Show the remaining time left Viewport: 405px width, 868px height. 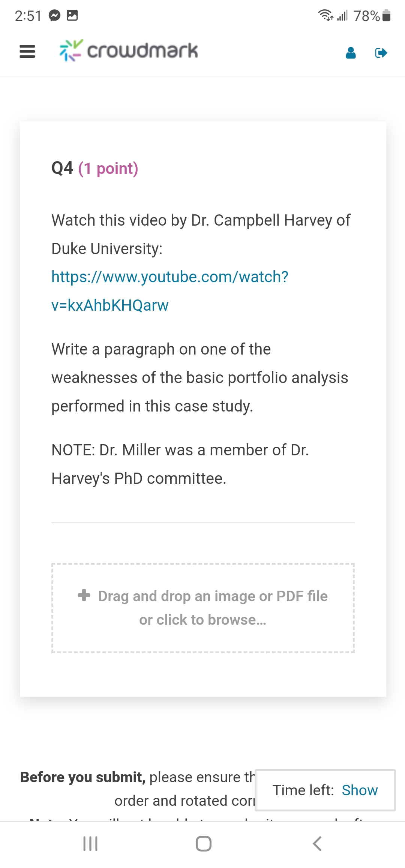click(x=360, y=790)
